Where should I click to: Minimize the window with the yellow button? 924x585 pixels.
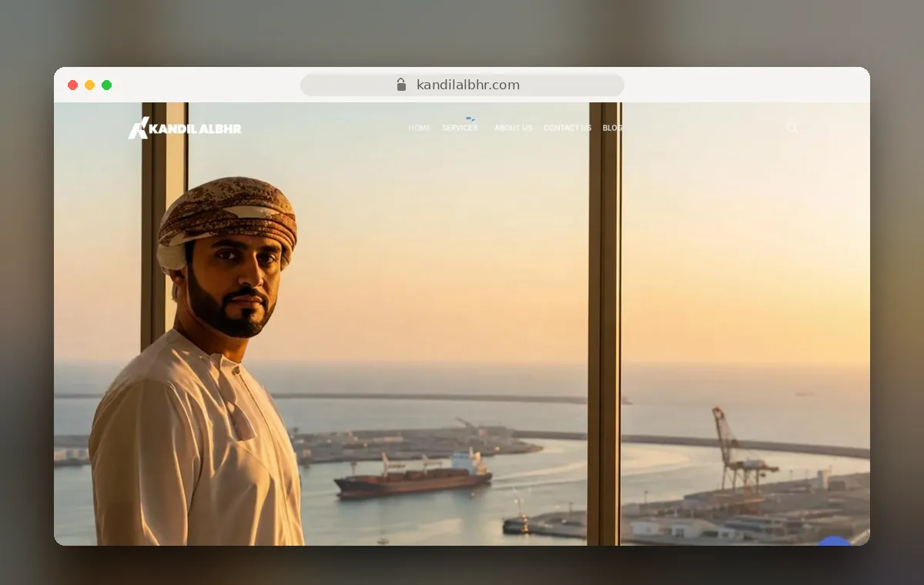[90, 85]
